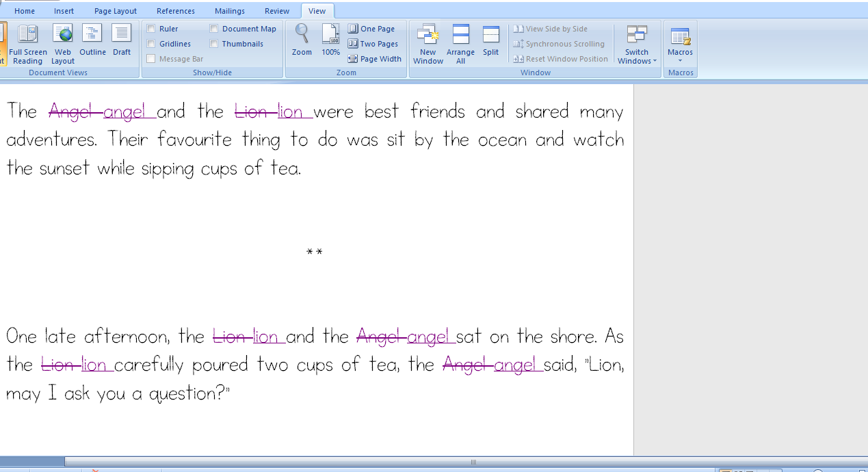Open the Macros dropdown
Viewport: 868px width, 472px height.
click(x=680, y=44)
